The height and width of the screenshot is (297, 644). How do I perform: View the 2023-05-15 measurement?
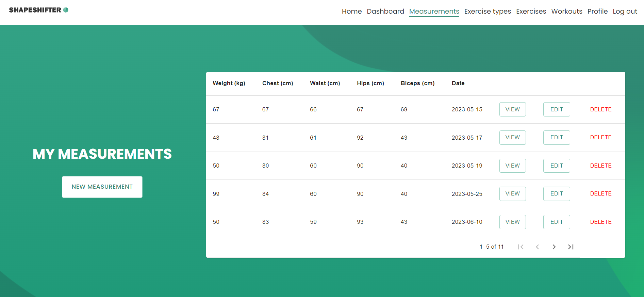pos(512,109)
